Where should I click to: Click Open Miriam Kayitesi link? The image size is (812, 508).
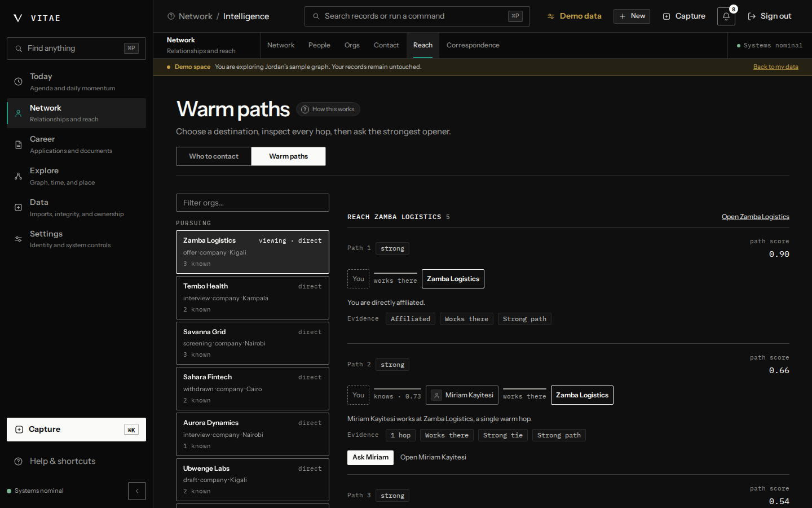click(x=433, y=457)
